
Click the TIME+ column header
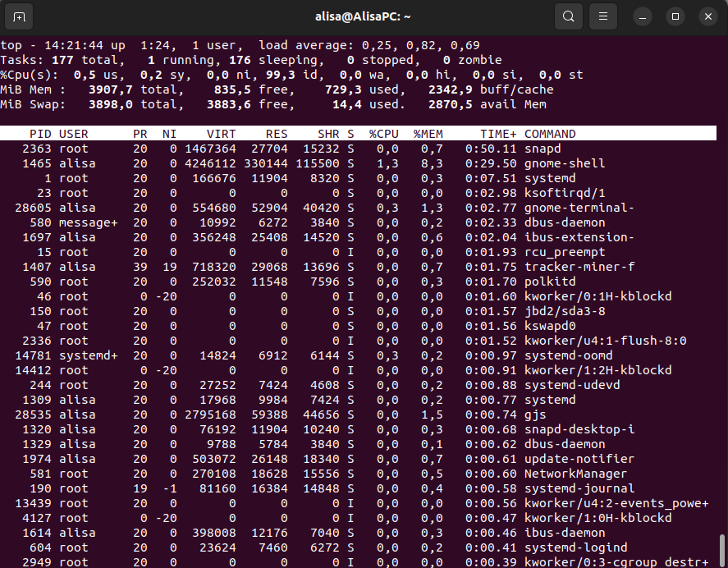[498, 134]
